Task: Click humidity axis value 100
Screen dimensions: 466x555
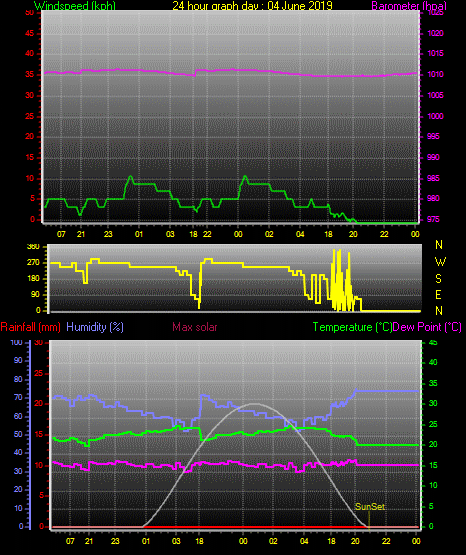Action: [17, 342]
